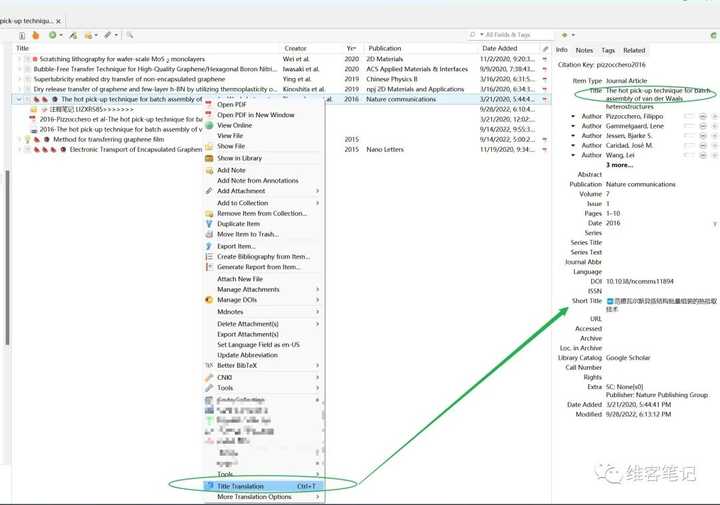Collapse the expanded hot pick-up technique item
Image resolution: width=720 pixels, height=505 pixels.
point(19,99)
